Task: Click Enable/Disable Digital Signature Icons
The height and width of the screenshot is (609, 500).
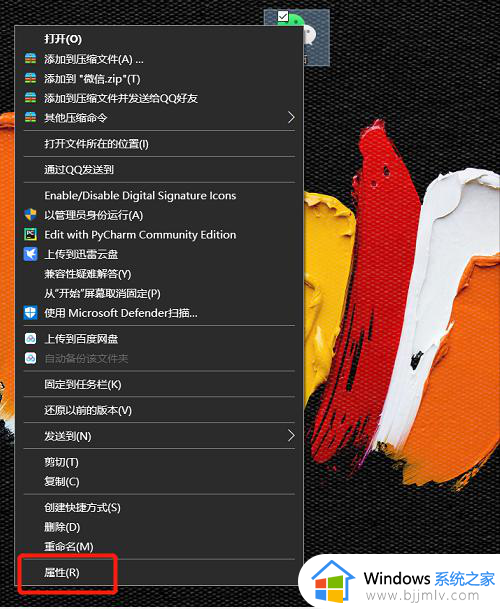Action: coord(159,195)
